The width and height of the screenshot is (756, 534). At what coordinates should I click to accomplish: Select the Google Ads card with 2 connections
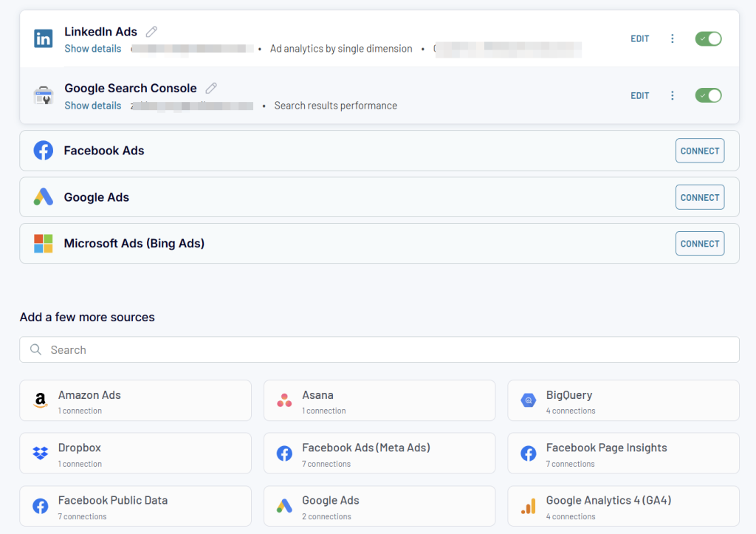pyautogui.click(x=379, y=505)
